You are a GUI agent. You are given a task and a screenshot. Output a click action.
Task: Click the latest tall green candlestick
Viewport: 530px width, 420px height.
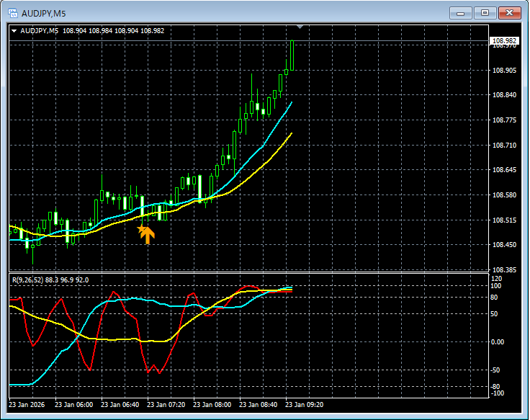coord(292,55)
